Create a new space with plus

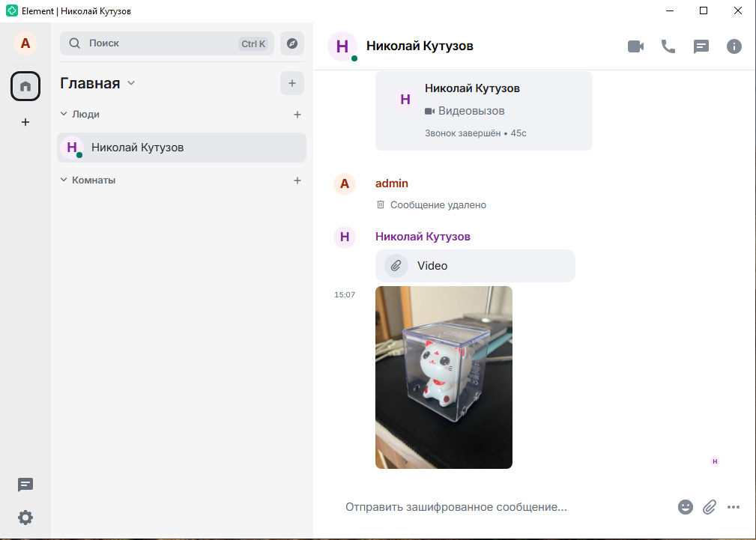point(25,121)
